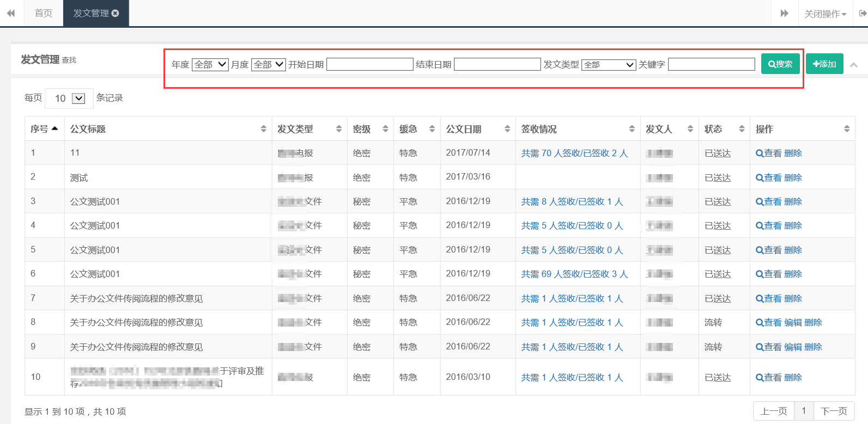Open link 共需 69 人签收/已签收 3 人

click(575, 274)
